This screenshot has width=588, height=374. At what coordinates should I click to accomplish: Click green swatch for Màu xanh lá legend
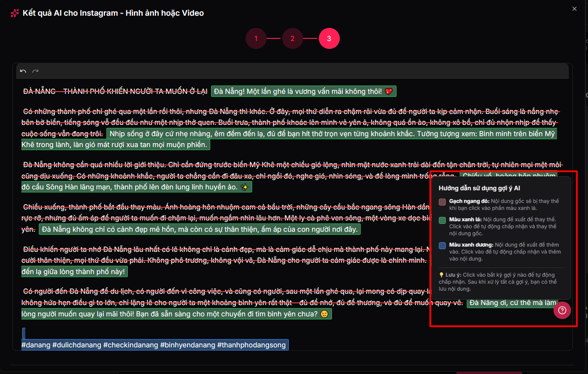click(x=442, y=220)
